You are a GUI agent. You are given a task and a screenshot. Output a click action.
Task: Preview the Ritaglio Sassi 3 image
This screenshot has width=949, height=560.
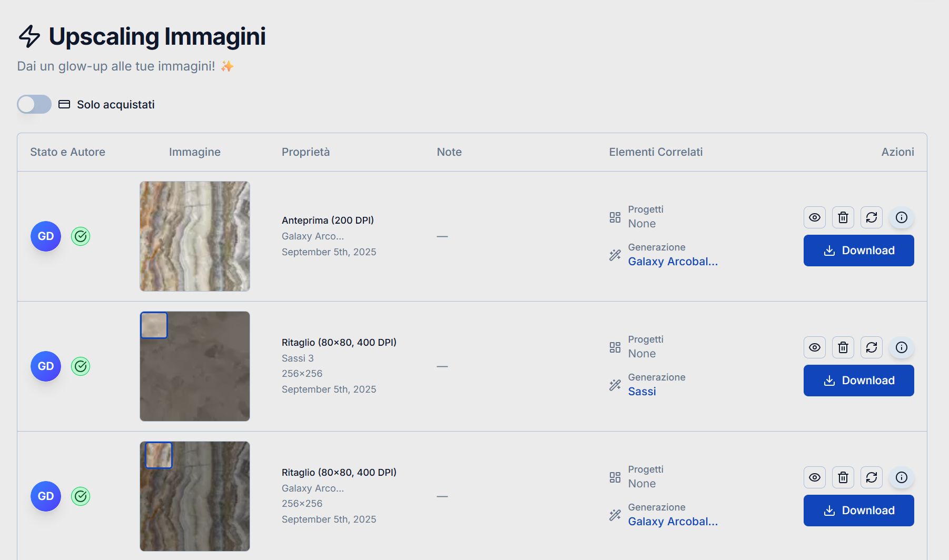814,347
